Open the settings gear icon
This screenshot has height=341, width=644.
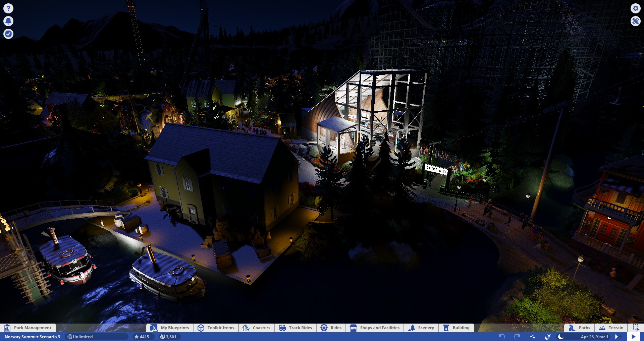pos(635,8)
